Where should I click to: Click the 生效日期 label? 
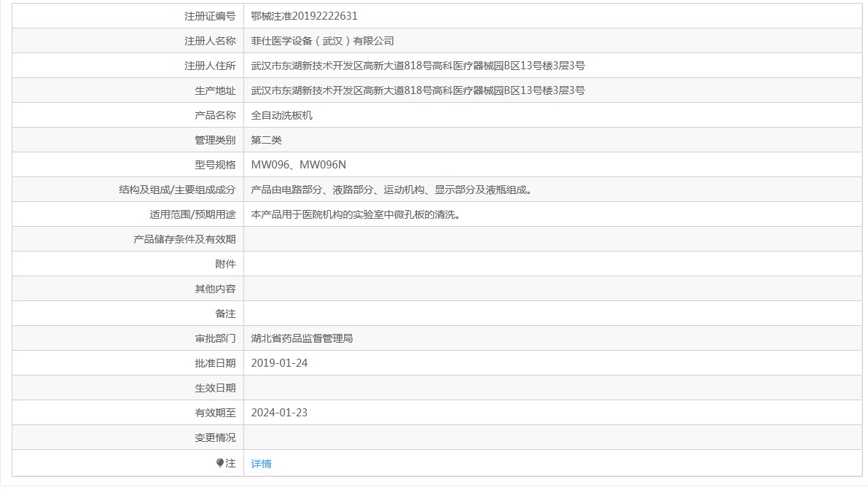[x=215, y=388]
